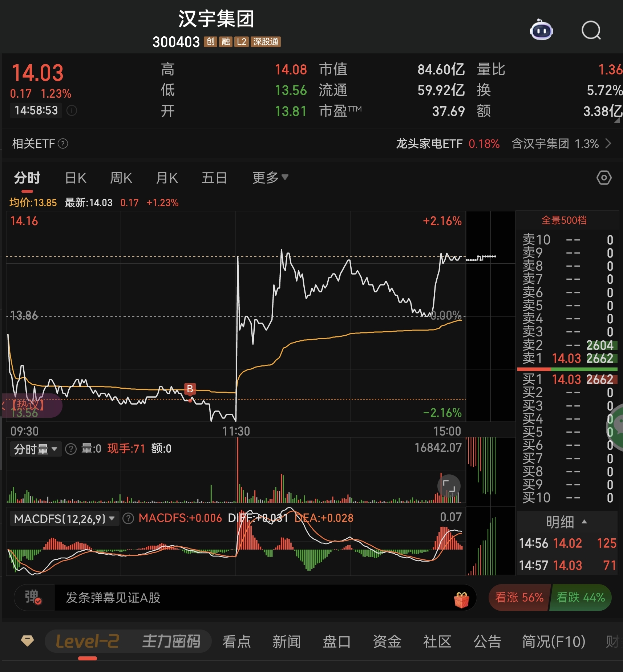Tap the 14:56 trade detail row
Screen dimensions: 623x672
(x=567, y=543)
